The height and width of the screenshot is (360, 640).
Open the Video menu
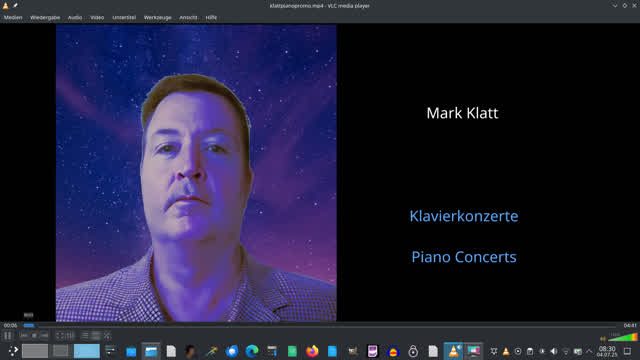97,18
